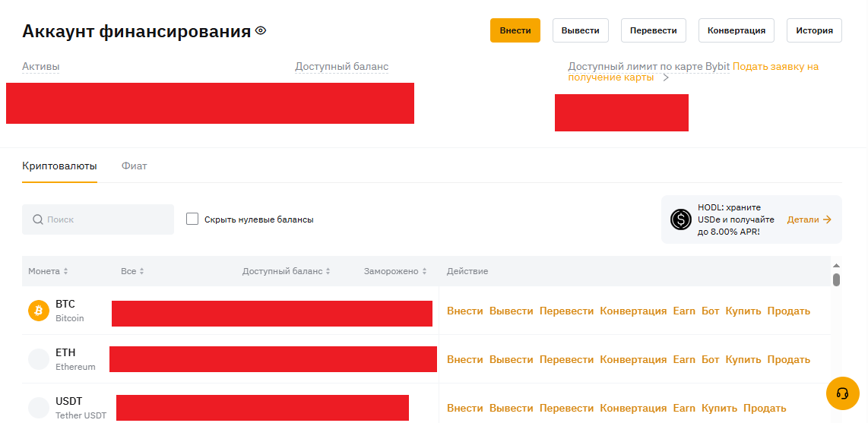Click the Tether USDT coin icon placeholder
Image resolution: width=868 pixels, height=423 pixels.
click(39, 408)
